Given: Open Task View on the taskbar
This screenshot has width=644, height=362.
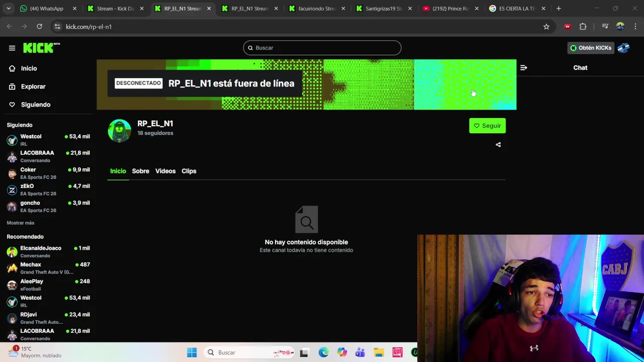Looking at the screenshot, I should (x=304, y=352).
